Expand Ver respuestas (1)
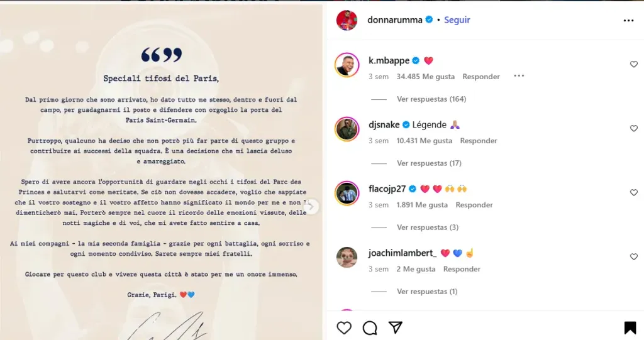The height and width of the screenshot is (340, 644). 427,291
